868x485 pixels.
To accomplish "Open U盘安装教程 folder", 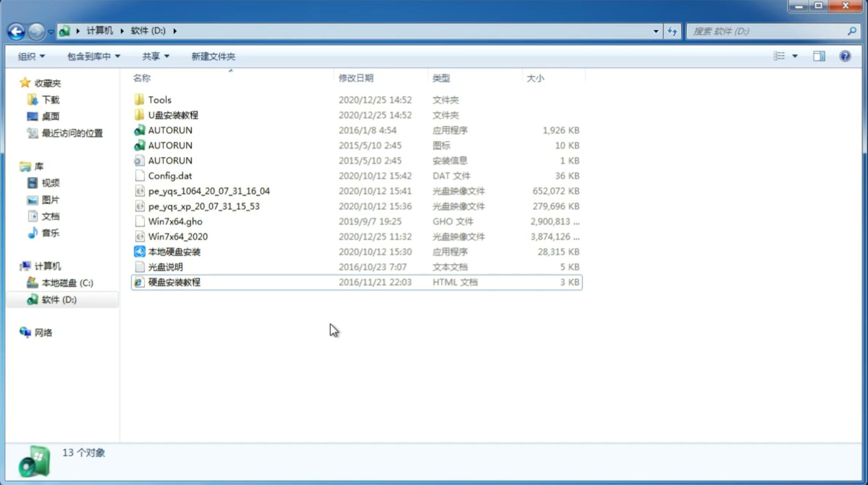I will point(173,115).
